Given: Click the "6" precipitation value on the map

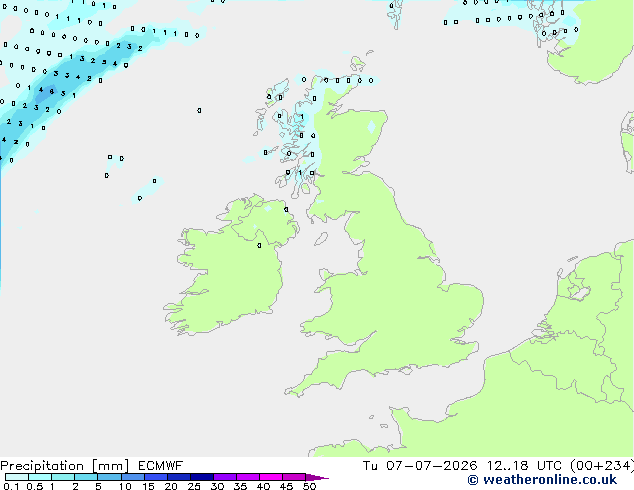Looking at the screenshot, I should click(52, 91).
